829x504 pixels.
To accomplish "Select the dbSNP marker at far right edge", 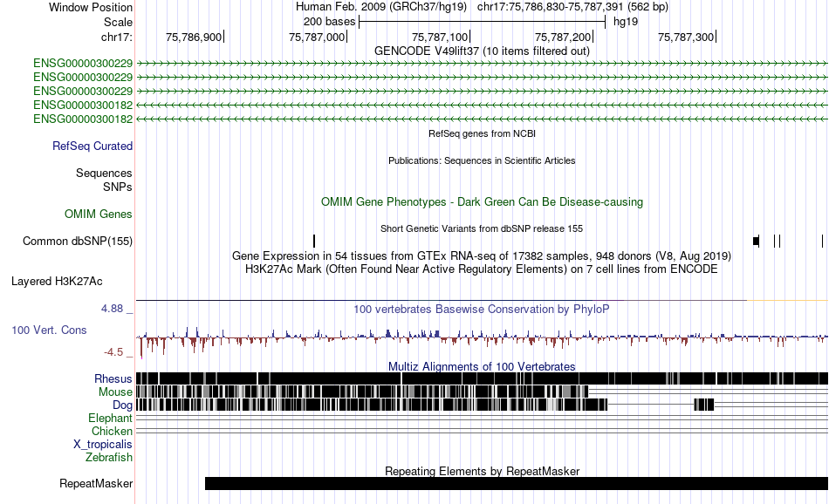I will 823,242.
